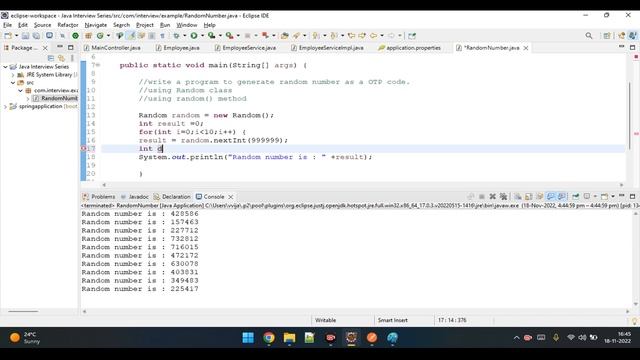Click the Windows Start button
This screenshot has height=360, width=640.
(x=248, y=338)
